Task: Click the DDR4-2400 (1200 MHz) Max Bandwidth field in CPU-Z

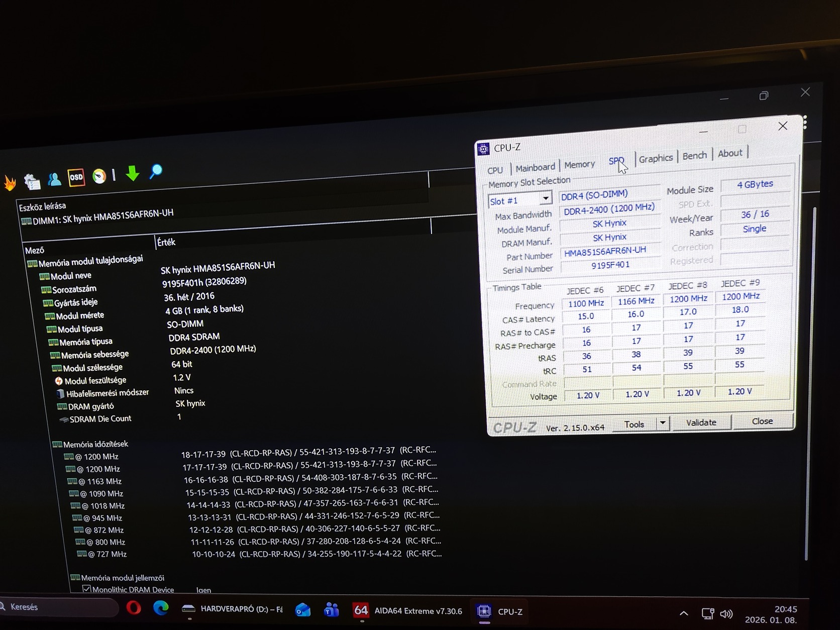Action: pos(609,209)
